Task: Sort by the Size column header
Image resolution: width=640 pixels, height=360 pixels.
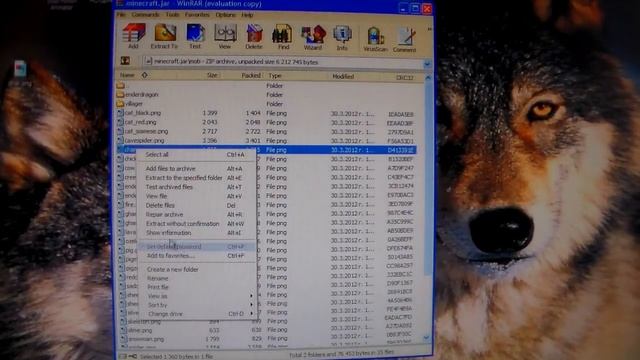Action: [x=212, y=76]
